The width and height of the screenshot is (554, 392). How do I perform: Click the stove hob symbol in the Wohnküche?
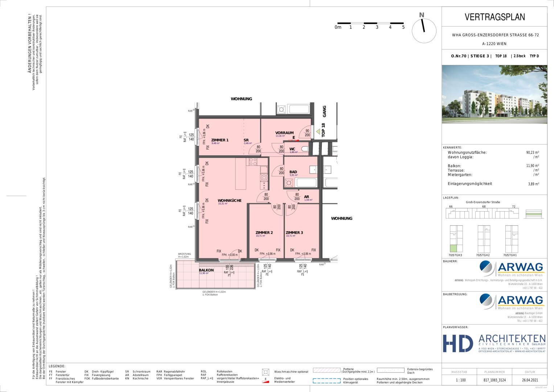253,162
